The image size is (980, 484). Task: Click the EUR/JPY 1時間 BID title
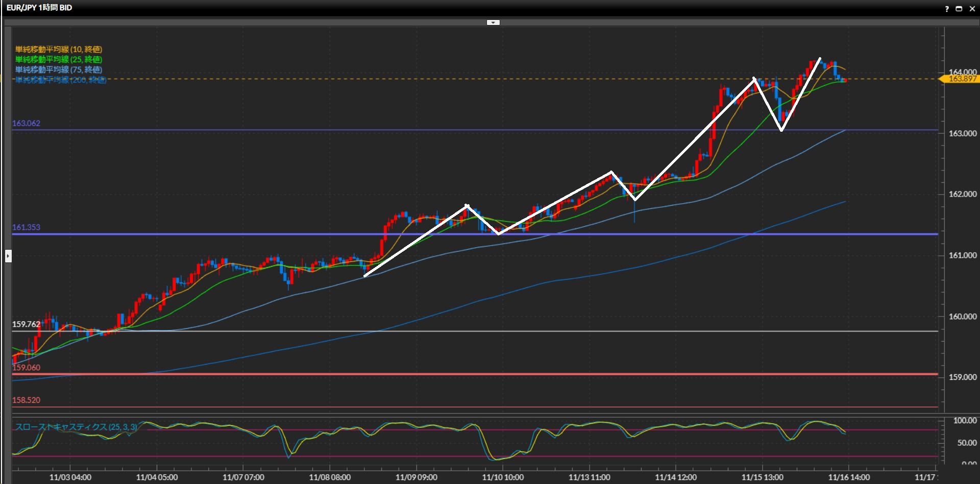coord(39,8)
